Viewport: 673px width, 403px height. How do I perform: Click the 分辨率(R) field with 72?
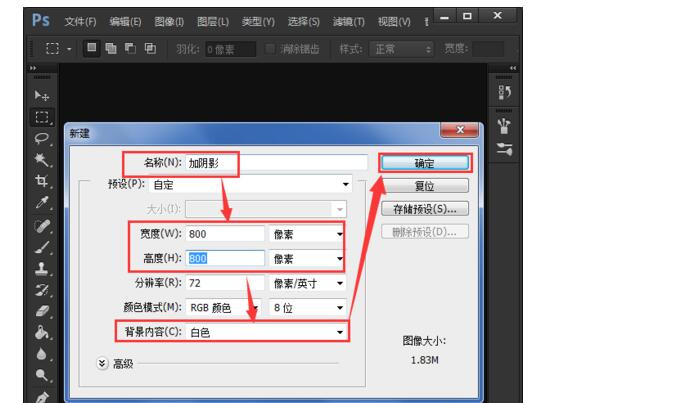225,283
